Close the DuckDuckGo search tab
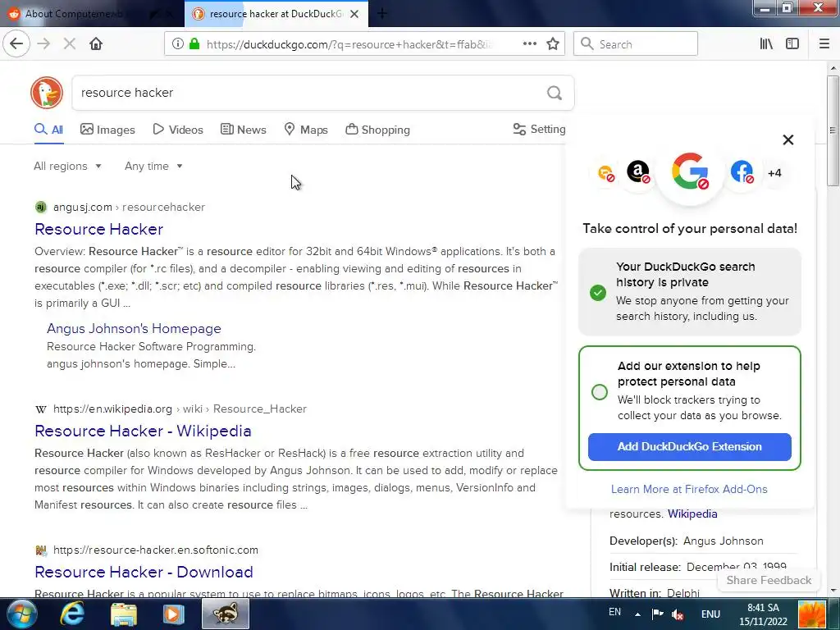 (354, 14)
